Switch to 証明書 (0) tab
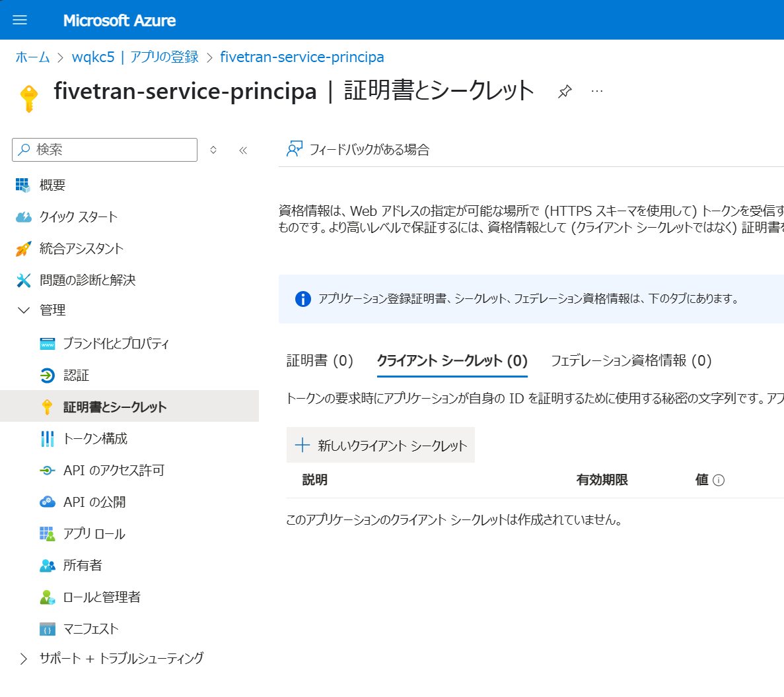The image size is (784, 697). tap(320, 361)
